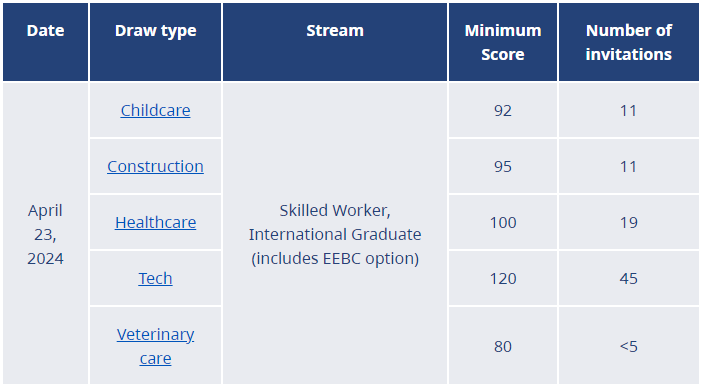Select Veterinary care minimum score 80 cell
This screenshot has height=384, width=702.
(x=503, y=346)
